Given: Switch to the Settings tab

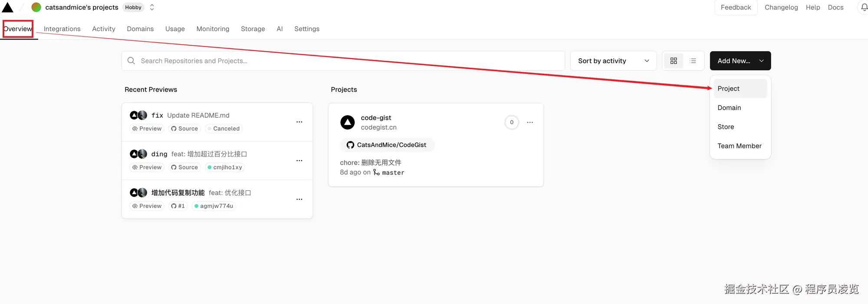Looking at the screenshot, I should coord(307,29).
